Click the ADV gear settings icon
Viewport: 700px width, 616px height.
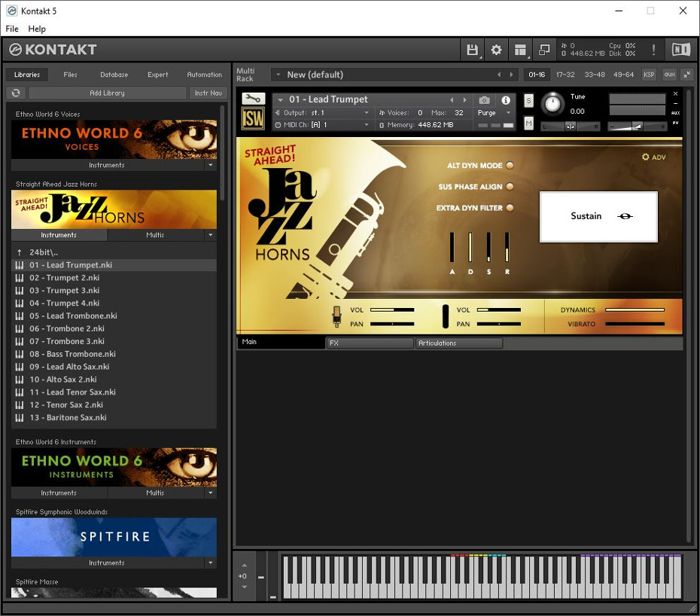click(x=653, y=157)
